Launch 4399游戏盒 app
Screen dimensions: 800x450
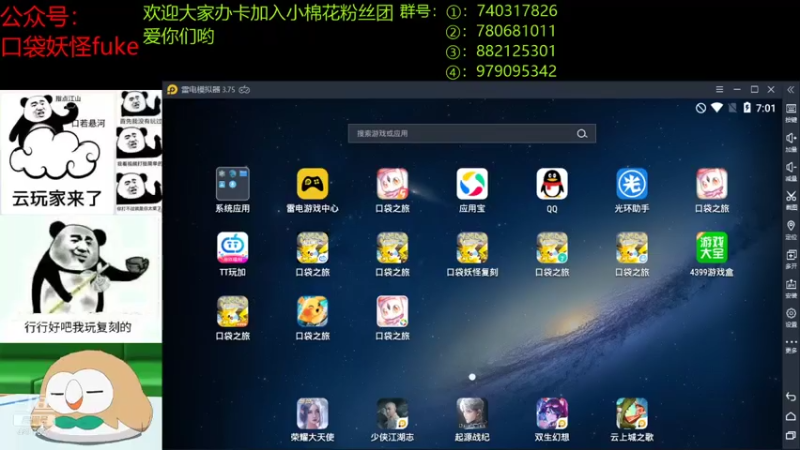pyautogui.click(x=712, y=248)
